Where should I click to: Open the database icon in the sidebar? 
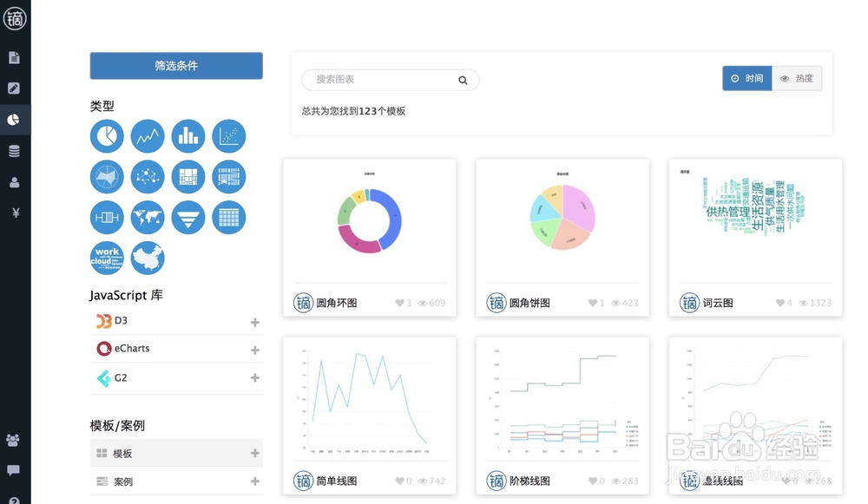(15, 150)
